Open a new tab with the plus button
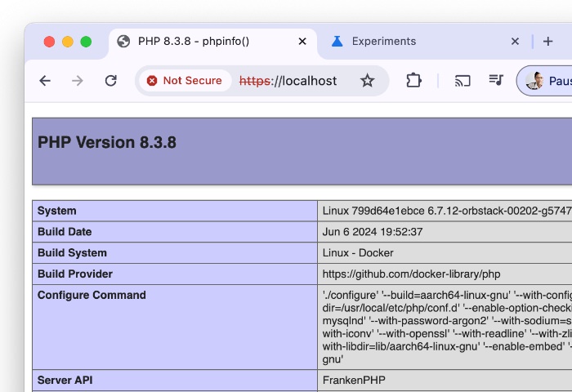 tap(548, 42)
